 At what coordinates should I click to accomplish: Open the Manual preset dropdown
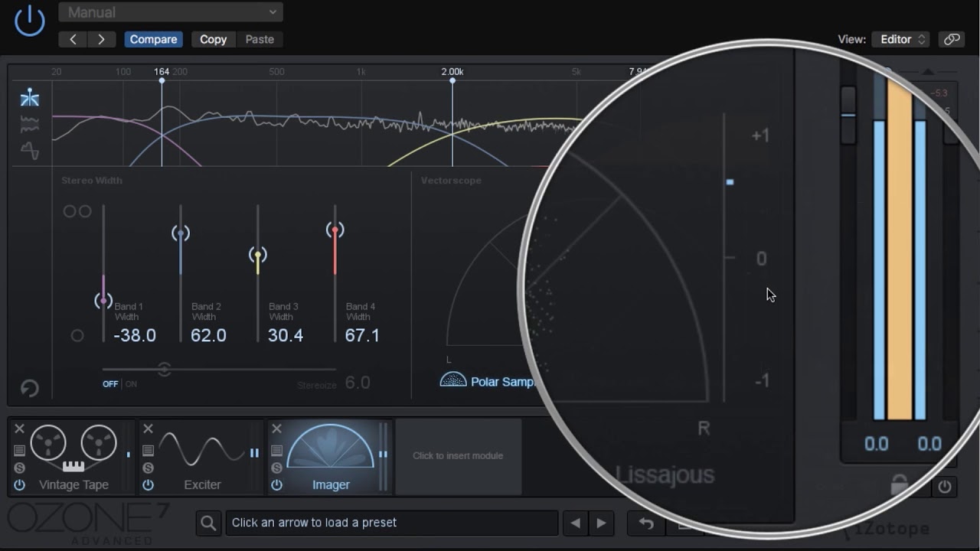(171, 12)
